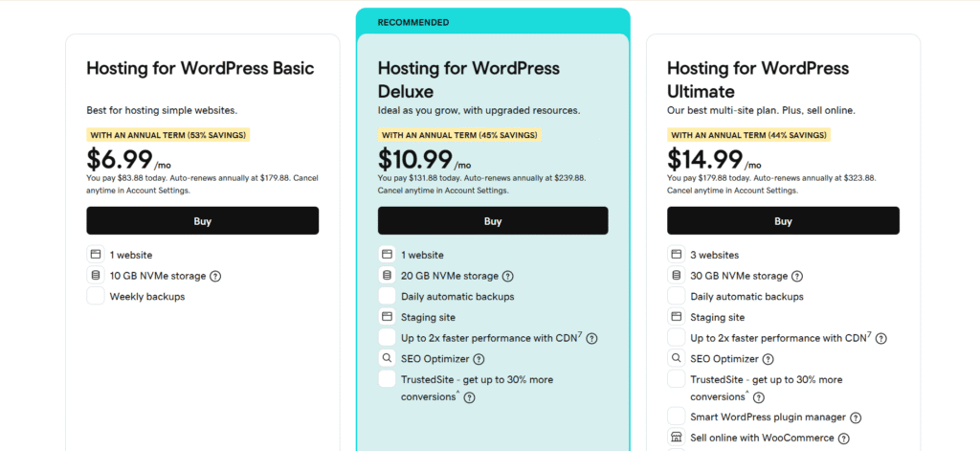Open Smart WordPress plugin manager help icon

pos(856,417)
